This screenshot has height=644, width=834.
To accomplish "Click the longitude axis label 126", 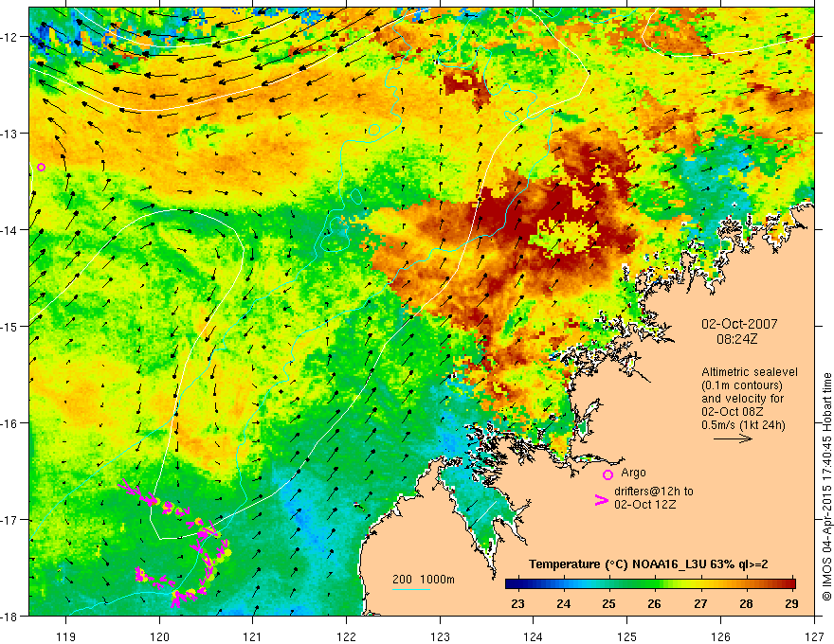I will (720, 636).
